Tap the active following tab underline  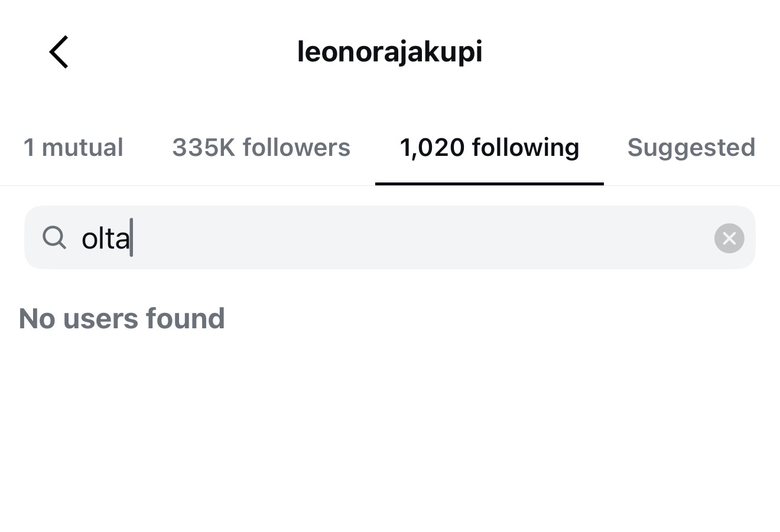[x=489, y=184]
